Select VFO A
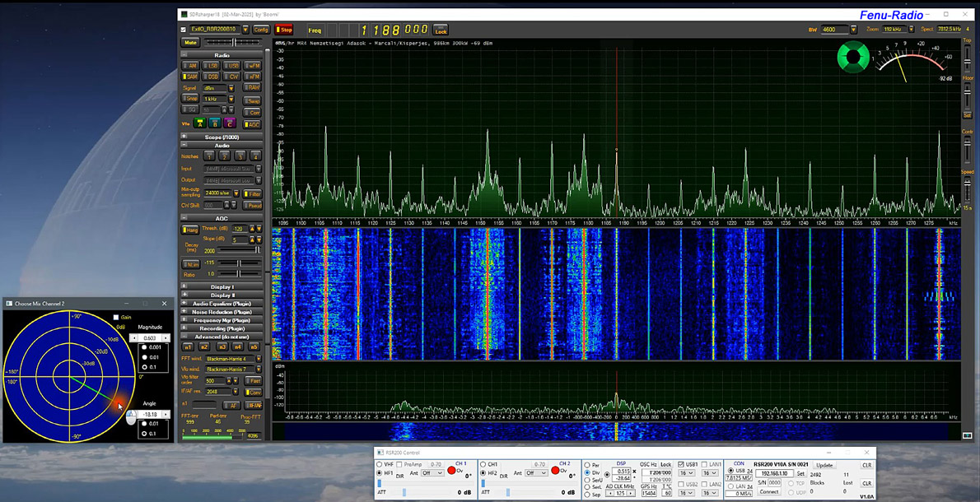Viewport: 980px width, 502px height. pos(199,123)
